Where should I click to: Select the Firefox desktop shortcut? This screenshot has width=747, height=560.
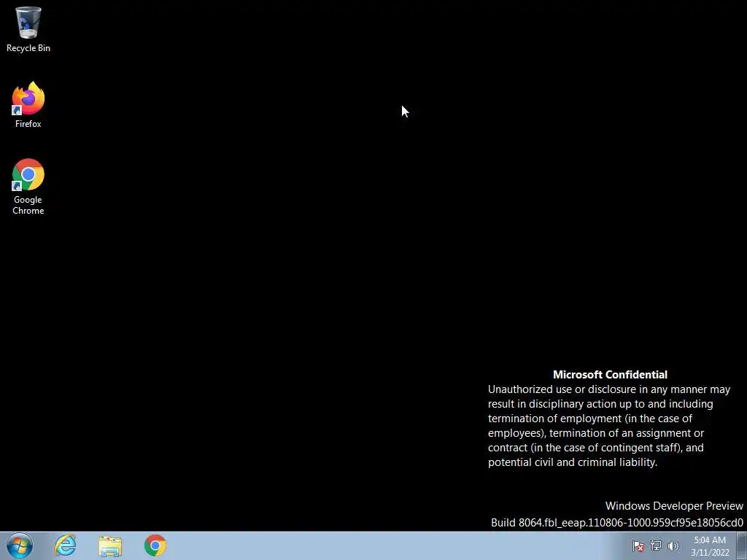point(28,105)
